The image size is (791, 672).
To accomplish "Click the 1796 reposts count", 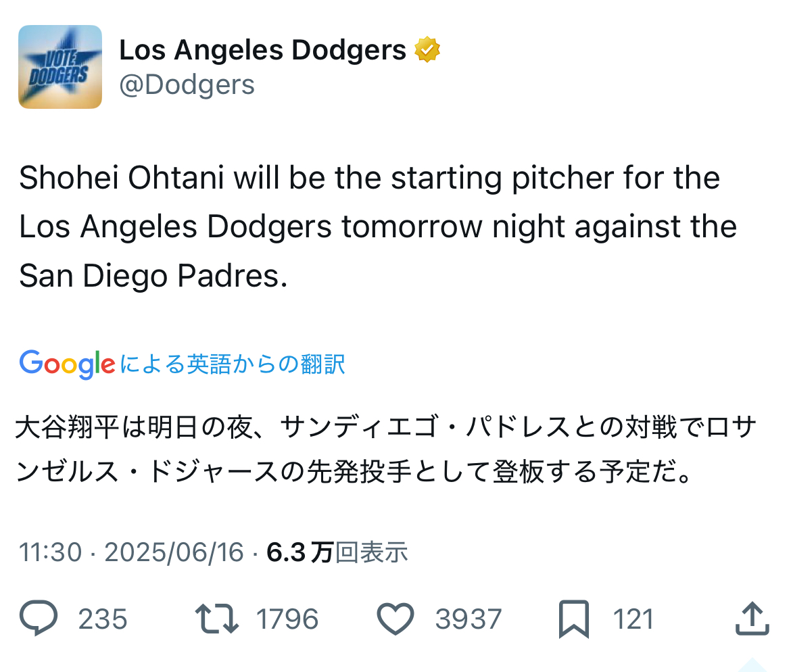I will [287, 619].
